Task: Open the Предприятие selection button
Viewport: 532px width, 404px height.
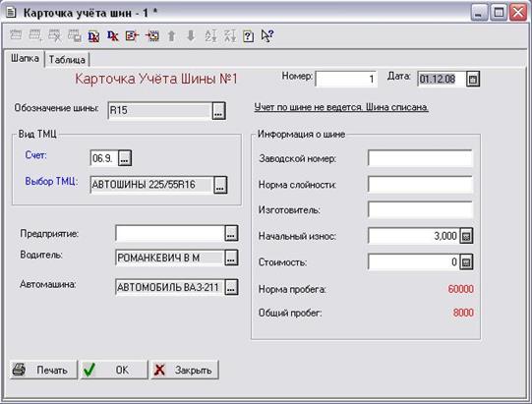Action: click(x=231, y=233)
